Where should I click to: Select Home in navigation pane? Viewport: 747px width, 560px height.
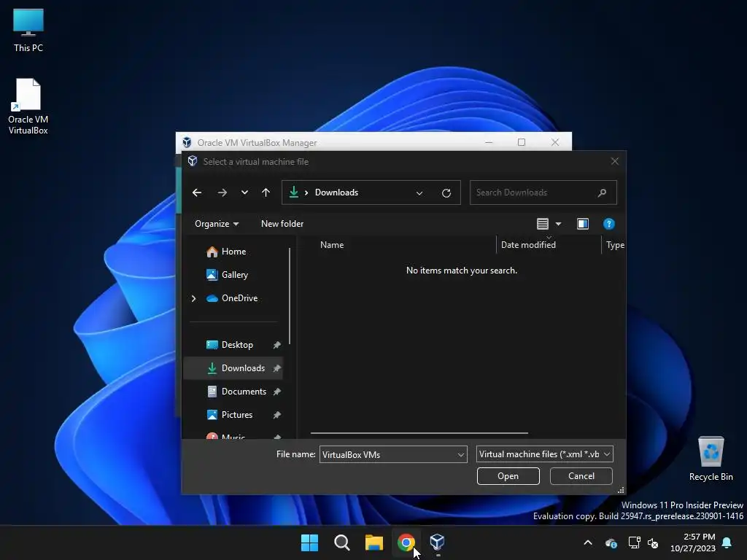point(233,252)
